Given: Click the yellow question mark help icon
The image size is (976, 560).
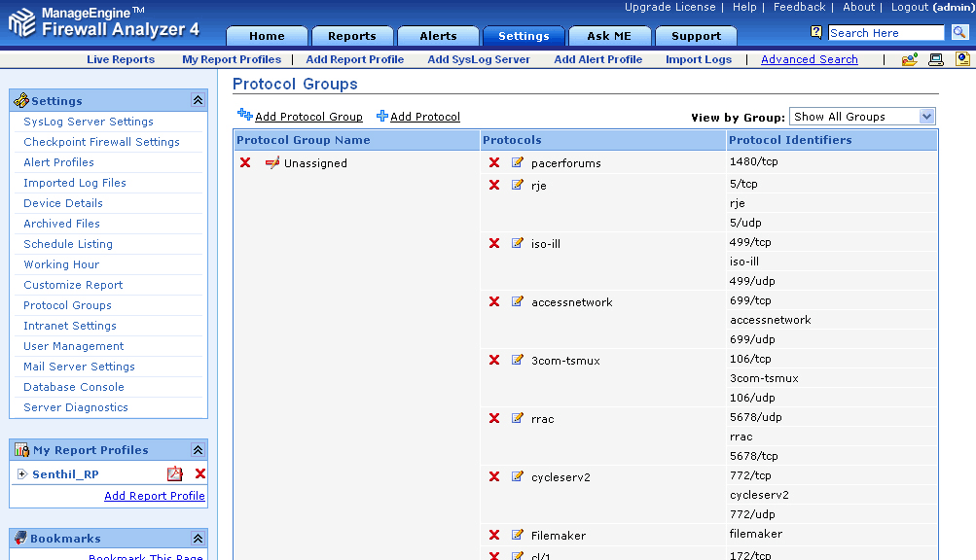Looking at the screenshot, I should (817, 33).
